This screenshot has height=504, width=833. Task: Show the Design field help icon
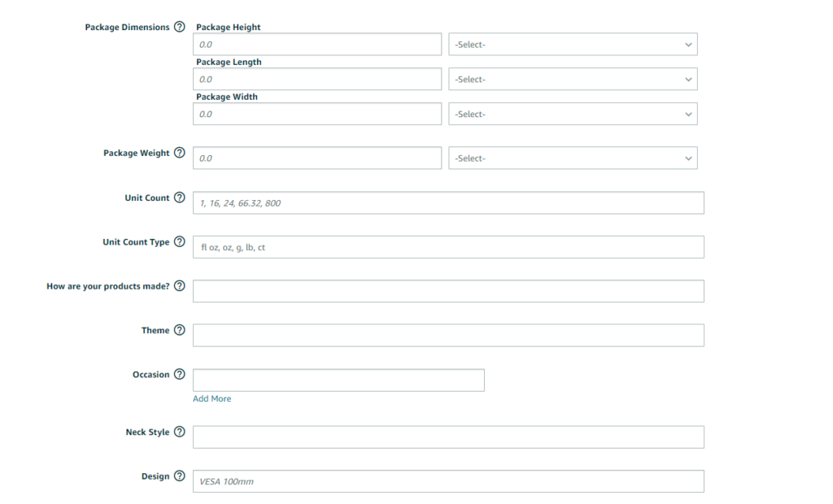point(180,476)
